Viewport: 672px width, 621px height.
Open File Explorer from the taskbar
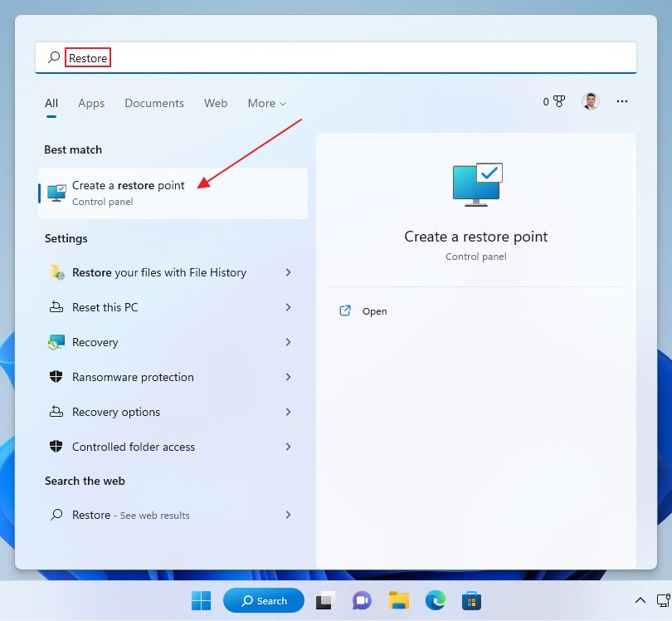[398, 600]
